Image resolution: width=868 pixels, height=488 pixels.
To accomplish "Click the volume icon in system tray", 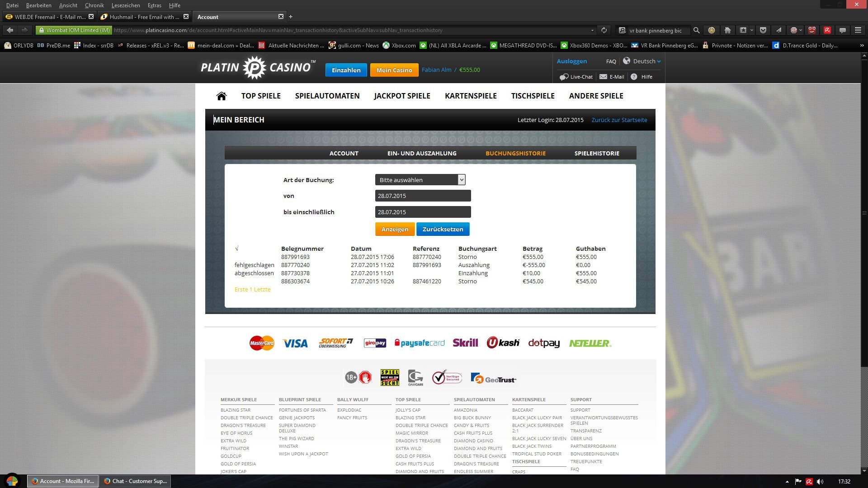I will click(x=820, y=482).
